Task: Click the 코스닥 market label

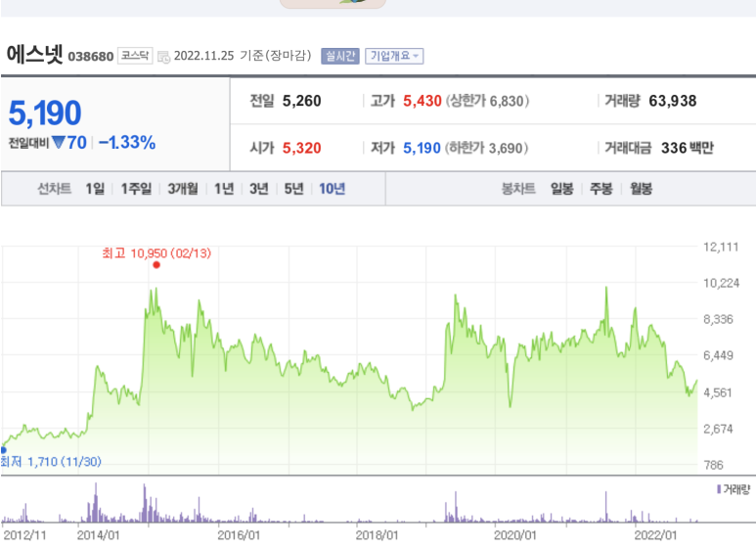Action: (x=135, y=56)
